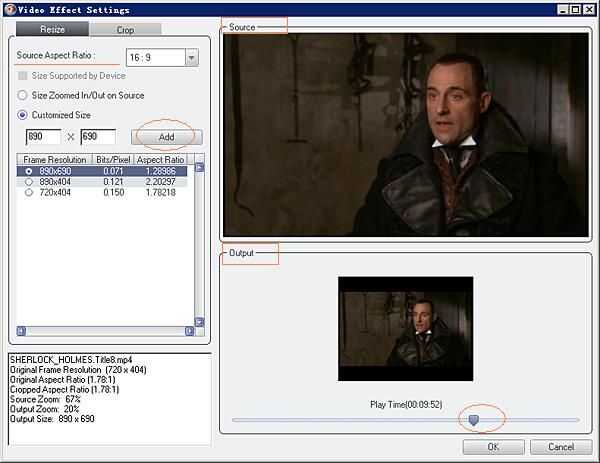Viewport: 600px width, 463px height.
Task: Click the SHERLOCK_HOLMES.Title8.mp4 filename text
Action: (x=71, y=360)
